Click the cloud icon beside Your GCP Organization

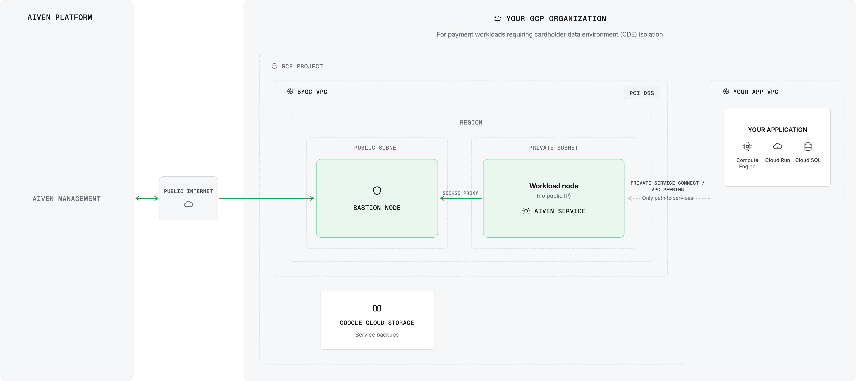coord(497,18)
